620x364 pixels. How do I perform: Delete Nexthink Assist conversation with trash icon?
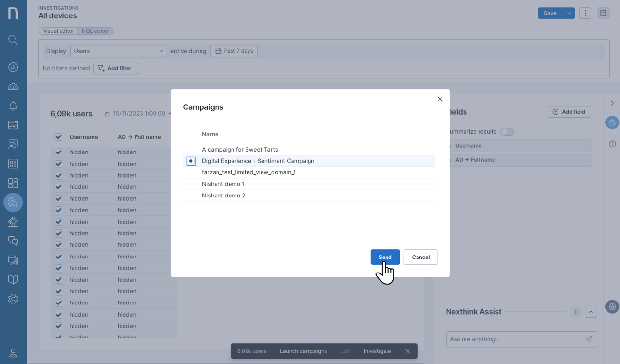(576, 312)
